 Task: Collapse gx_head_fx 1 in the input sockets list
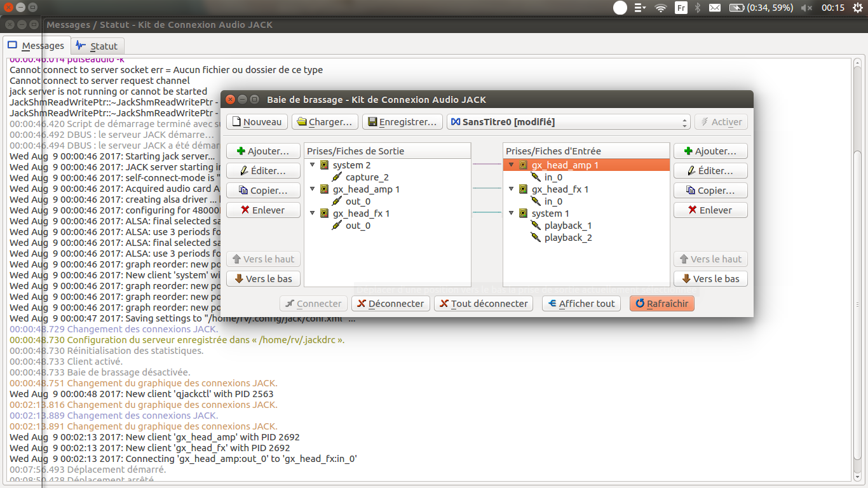point(511,189)
